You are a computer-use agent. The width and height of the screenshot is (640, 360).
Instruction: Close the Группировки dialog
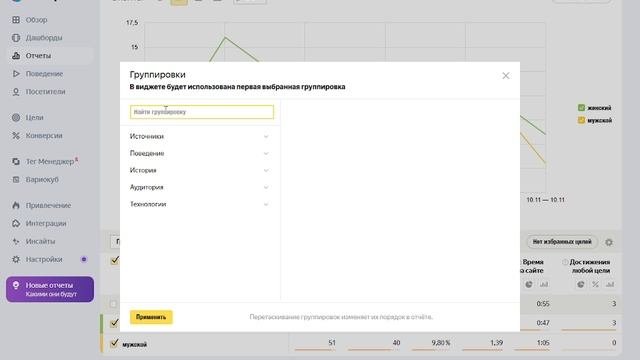[x=506, y=76]
